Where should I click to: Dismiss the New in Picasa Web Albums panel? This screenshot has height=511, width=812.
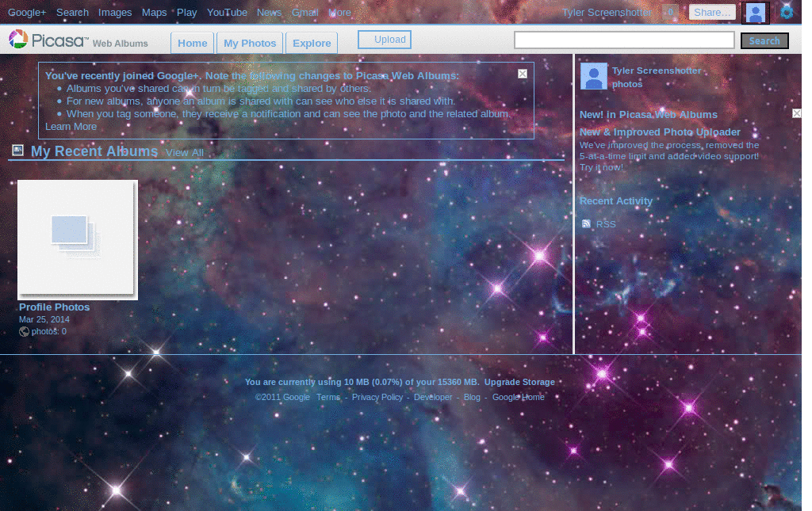point(796,113)
